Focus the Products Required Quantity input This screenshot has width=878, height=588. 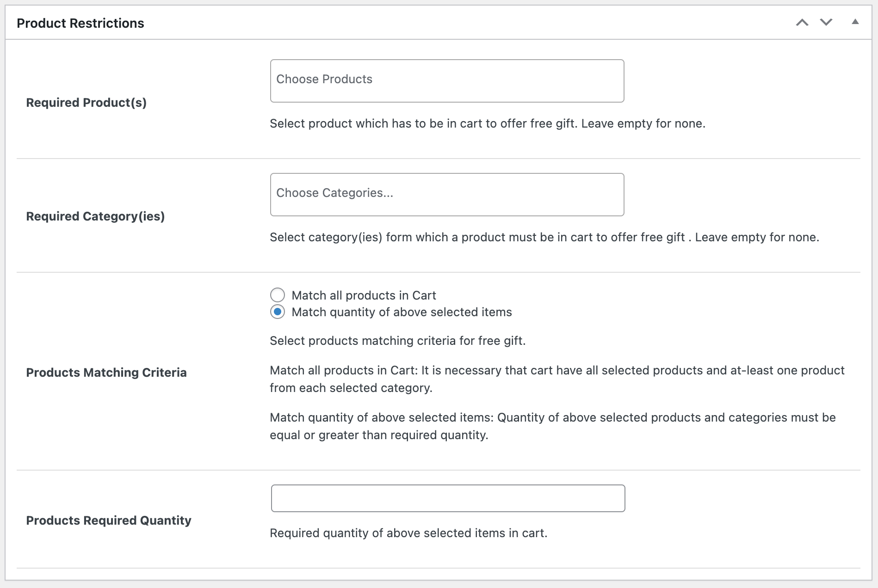448,498
